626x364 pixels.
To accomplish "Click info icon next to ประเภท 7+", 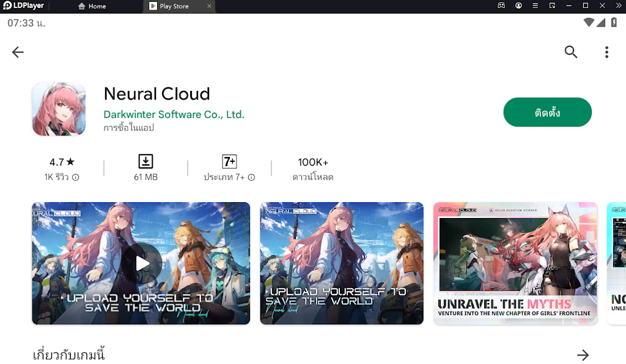I will click(x=251, y=177).
